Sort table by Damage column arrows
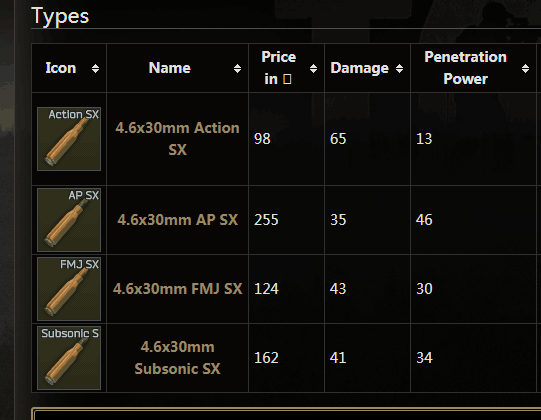Image resolution: width=541 pixels, height=420 pixels. (x=400, y=68)
